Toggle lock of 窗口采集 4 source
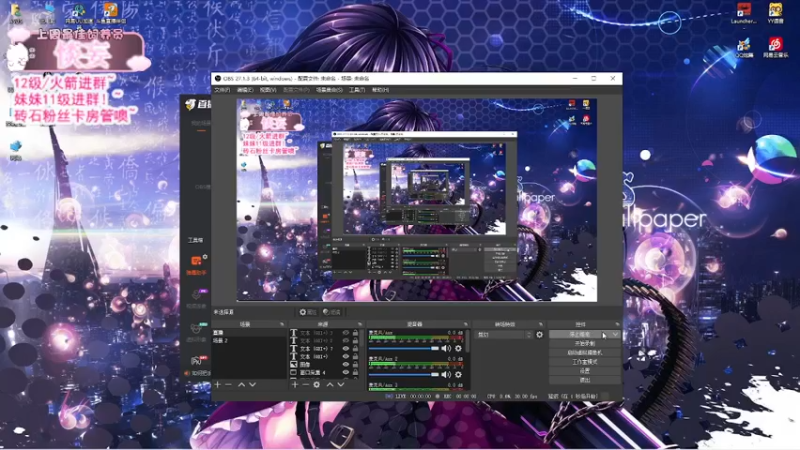The width and height of the screenshot is (800, 450). coord(356,372)
